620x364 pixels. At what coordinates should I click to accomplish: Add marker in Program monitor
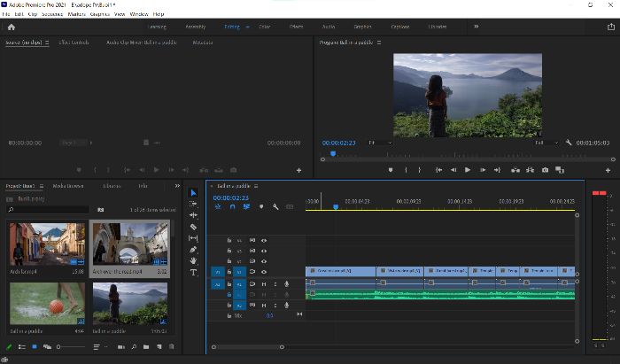[391, 170]
